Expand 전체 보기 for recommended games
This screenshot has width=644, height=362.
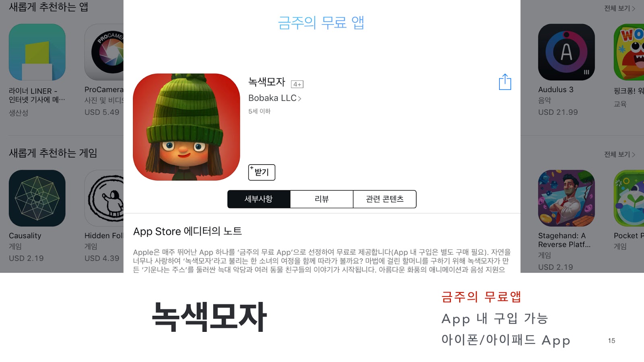[619, 154]
